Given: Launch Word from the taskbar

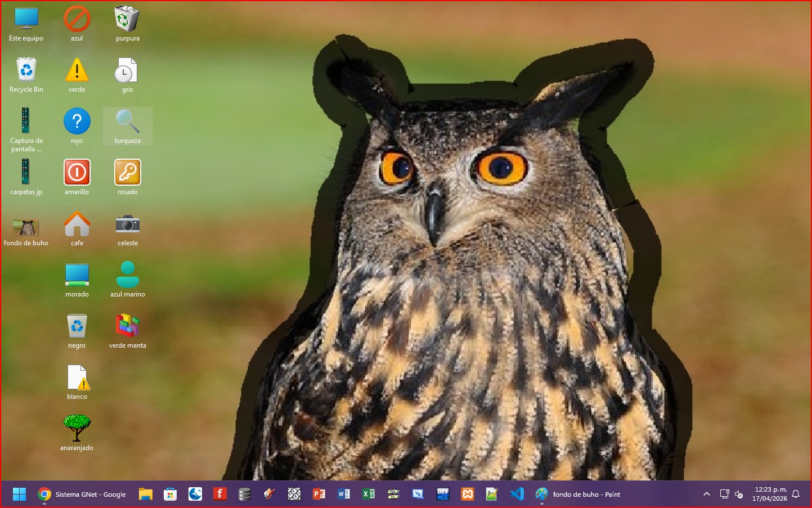Looking at the screenshot, I should pos(344,494).
